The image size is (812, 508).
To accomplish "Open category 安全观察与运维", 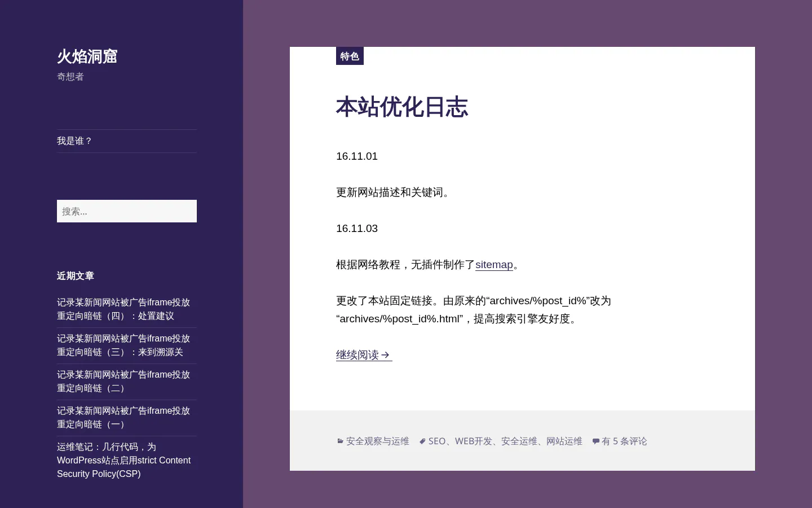I will (378, 441).
